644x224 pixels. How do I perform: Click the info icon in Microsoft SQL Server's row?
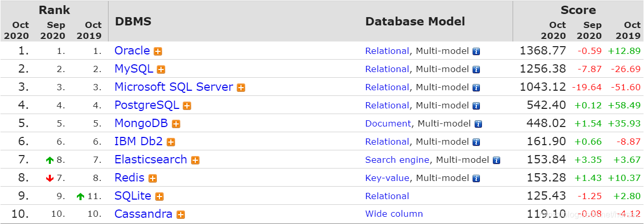[x=476, y=88]
